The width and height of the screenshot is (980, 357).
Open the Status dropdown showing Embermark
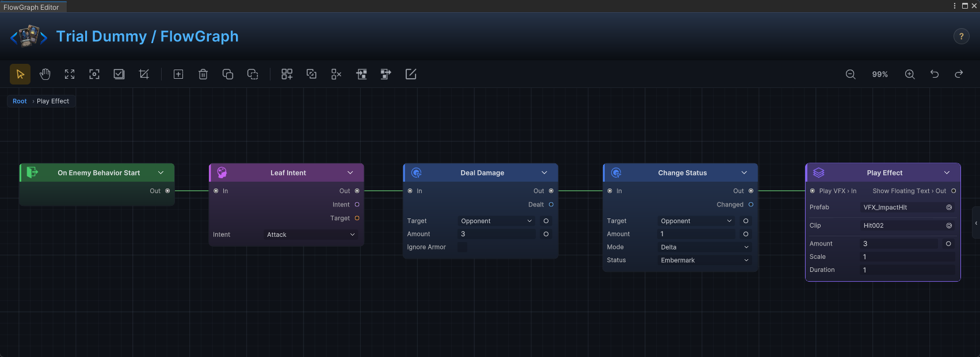[704, 260]
